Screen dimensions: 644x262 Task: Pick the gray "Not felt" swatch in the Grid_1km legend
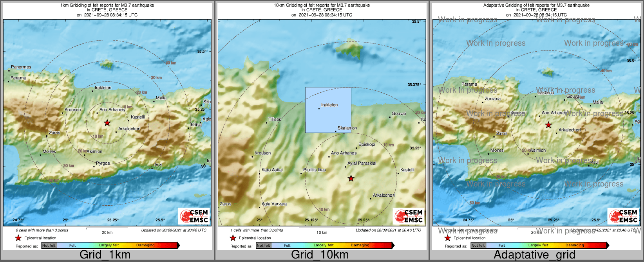pos(49,246)
